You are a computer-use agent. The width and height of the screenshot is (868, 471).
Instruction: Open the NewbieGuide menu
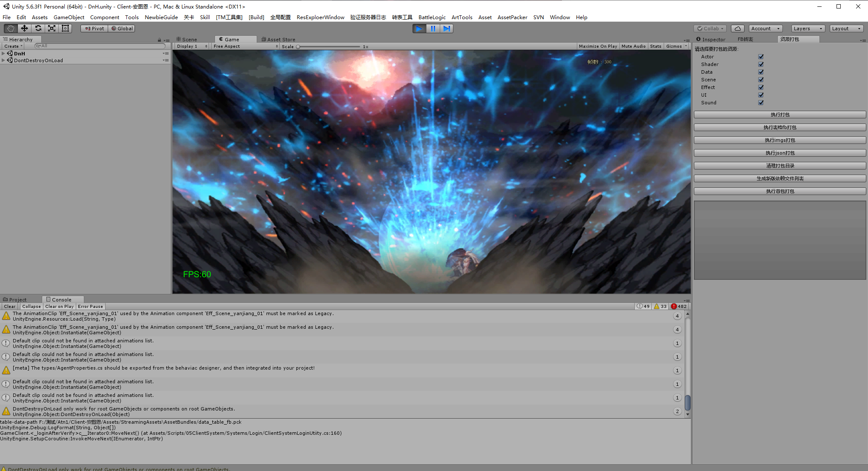pos(161,17)
